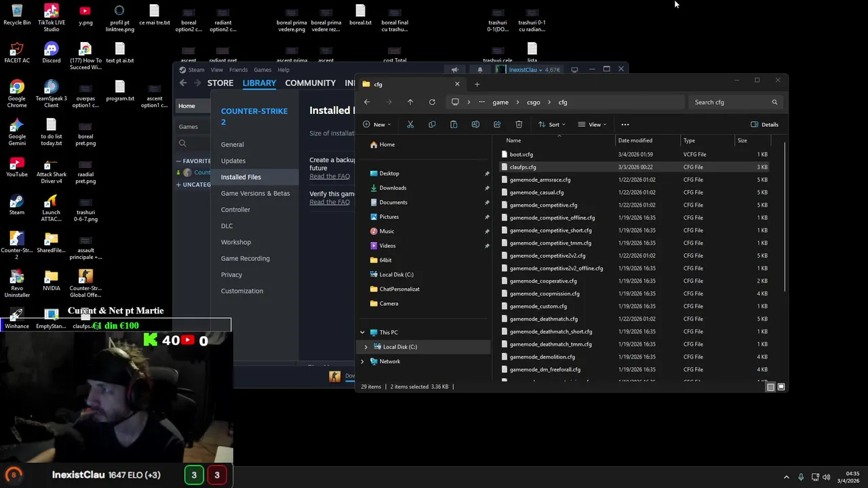
Task: Click Steam Big Picture mode icon
Action: coord(574,70)
